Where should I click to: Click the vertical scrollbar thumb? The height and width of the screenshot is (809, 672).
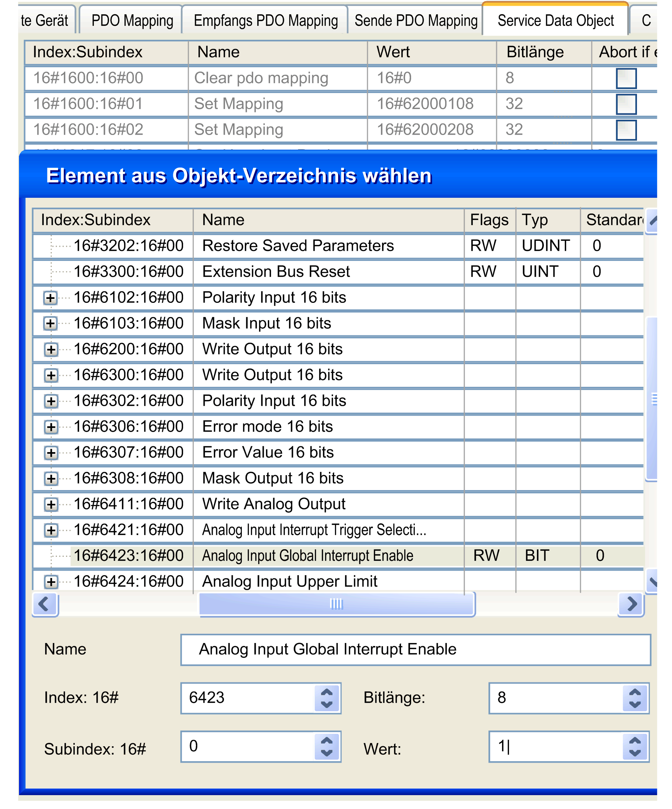(x=652, y=399)
